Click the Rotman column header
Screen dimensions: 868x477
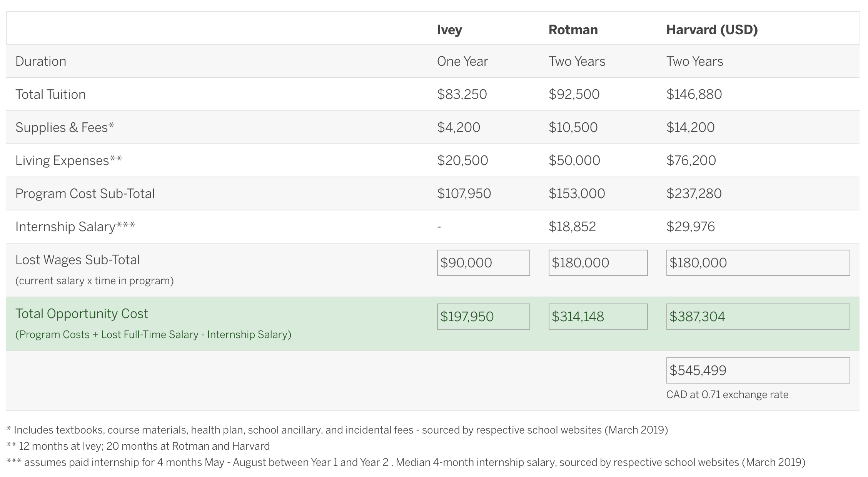tap(573, 30)
